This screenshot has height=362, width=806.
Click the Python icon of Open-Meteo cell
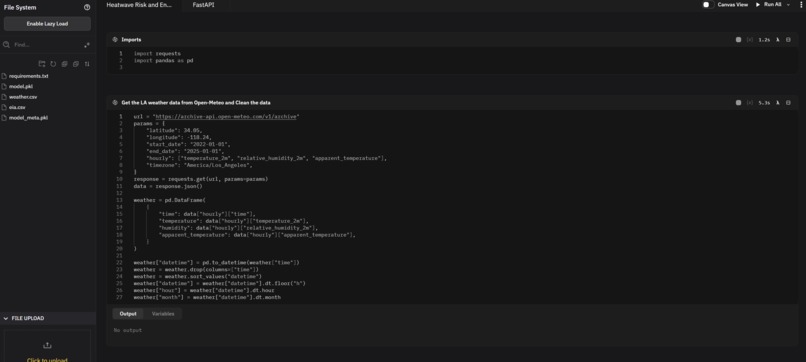pyautogui.click(x=115, y=103)
